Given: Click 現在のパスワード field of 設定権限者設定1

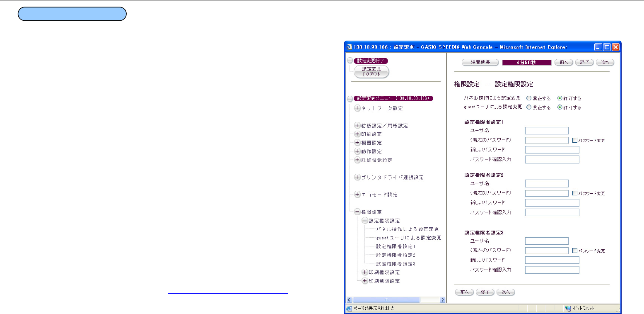Looking at the screenshot, I should point(547,140).
